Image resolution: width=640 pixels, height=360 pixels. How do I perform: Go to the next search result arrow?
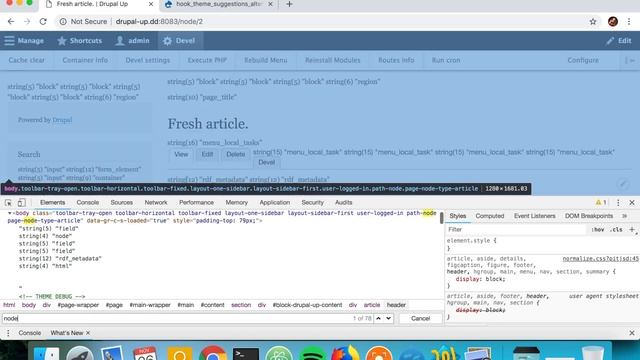pos(389,318)
